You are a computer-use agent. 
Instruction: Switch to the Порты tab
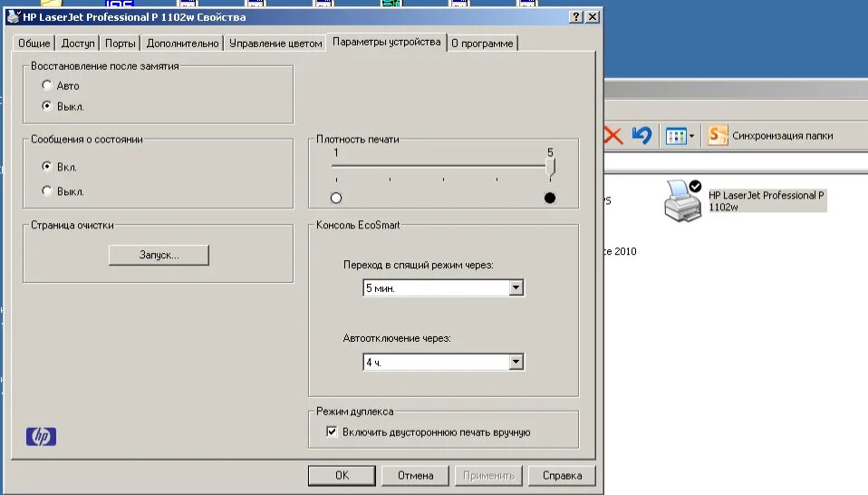[x=121, y=44]
